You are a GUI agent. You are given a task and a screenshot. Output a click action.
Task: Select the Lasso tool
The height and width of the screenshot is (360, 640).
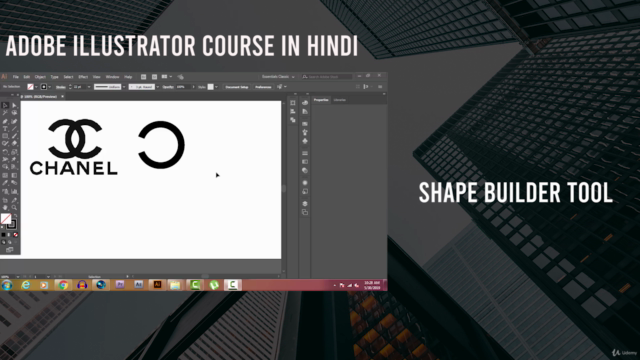tap(14, 113)
